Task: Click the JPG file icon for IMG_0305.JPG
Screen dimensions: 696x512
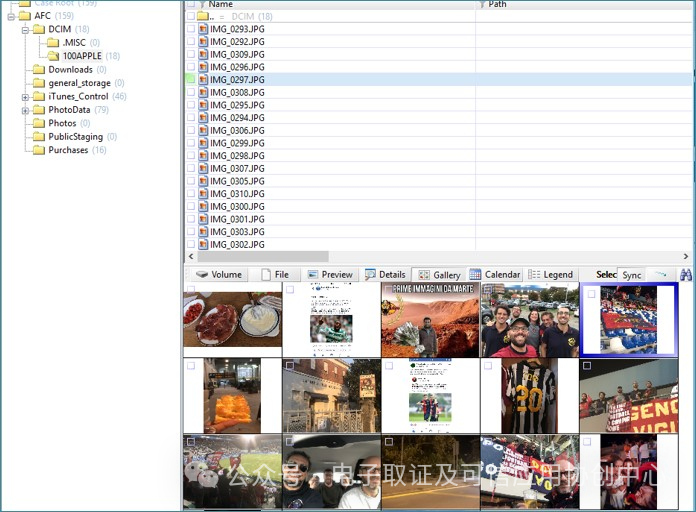Action: coord(203,181)
